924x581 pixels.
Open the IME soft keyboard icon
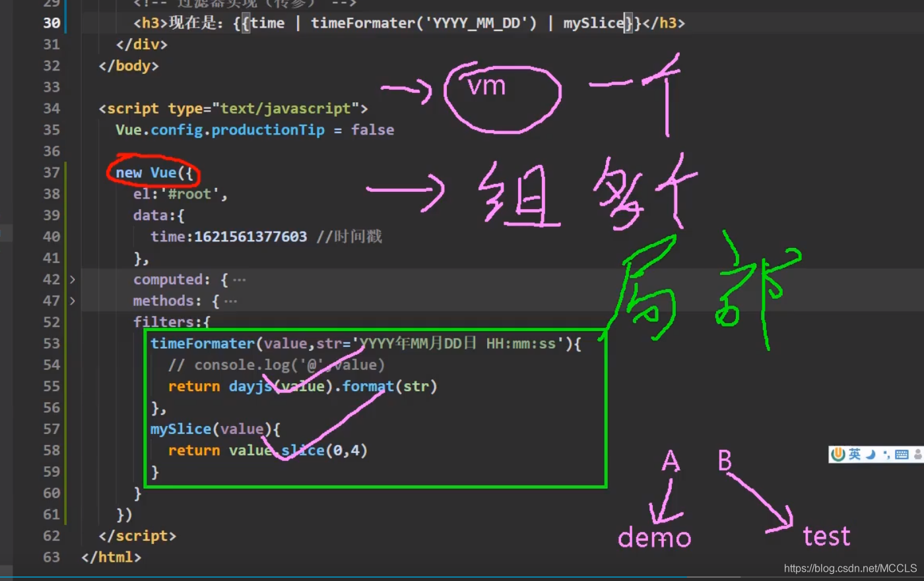pyautogui.click(x=902, y=454)
